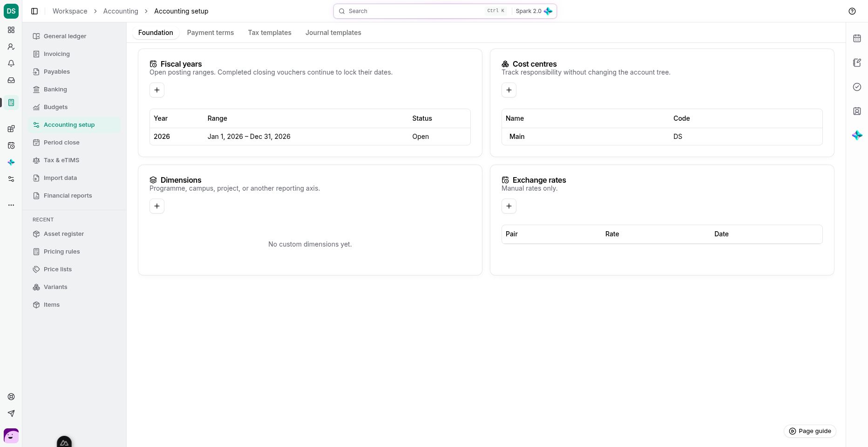868x447 pixels.
Task: Open General ledger in sidebar
Action: 74,36
